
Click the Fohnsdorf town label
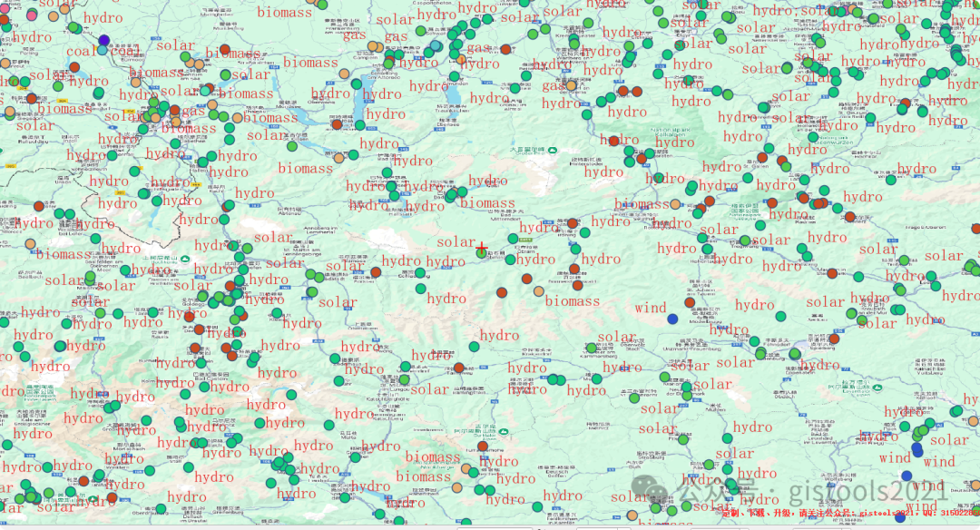pos(776,342)
